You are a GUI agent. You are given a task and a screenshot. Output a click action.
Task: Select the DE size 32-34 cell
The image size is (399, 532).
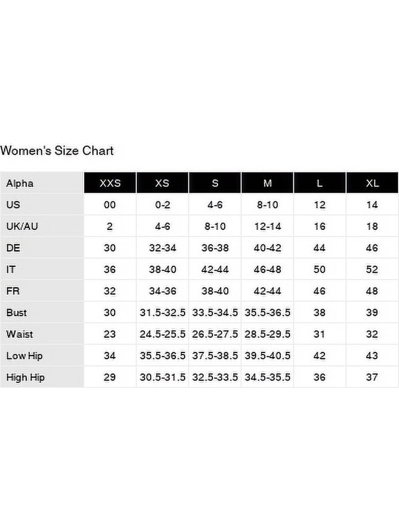tap(162, 248)
